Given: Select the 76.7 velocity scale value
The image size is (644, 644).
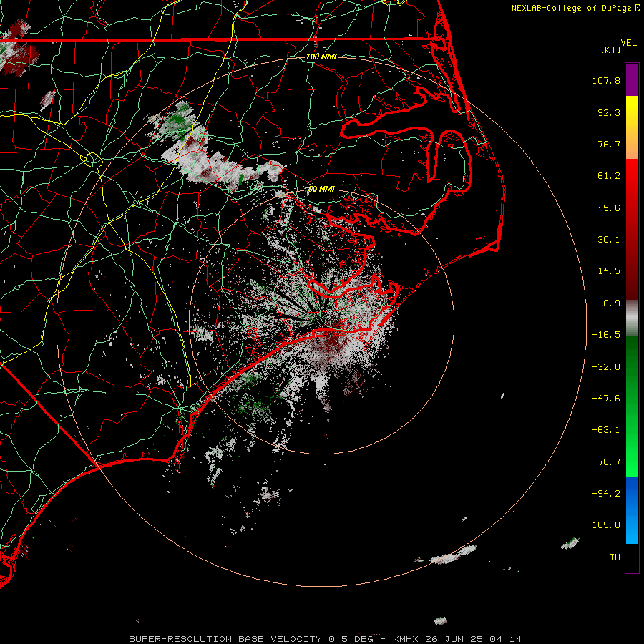Looking at the screenshot, I should pyautogui.click(x=609, y=144).
